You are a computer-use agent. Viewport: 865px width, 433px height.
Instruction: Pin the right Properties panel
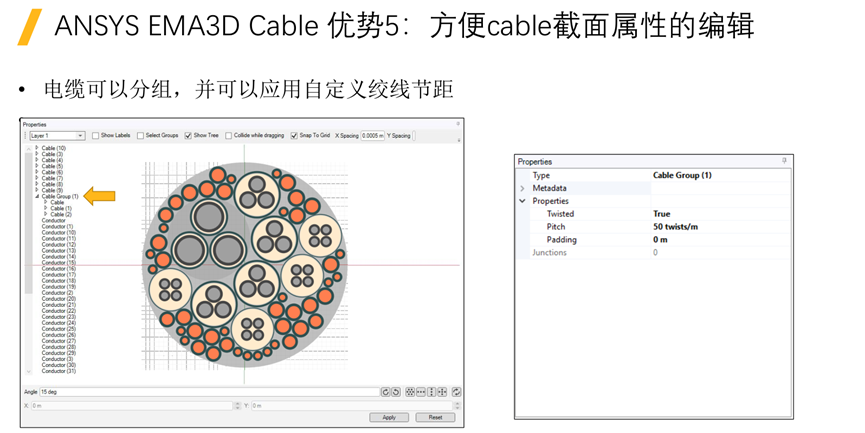(x=784, y=161)
